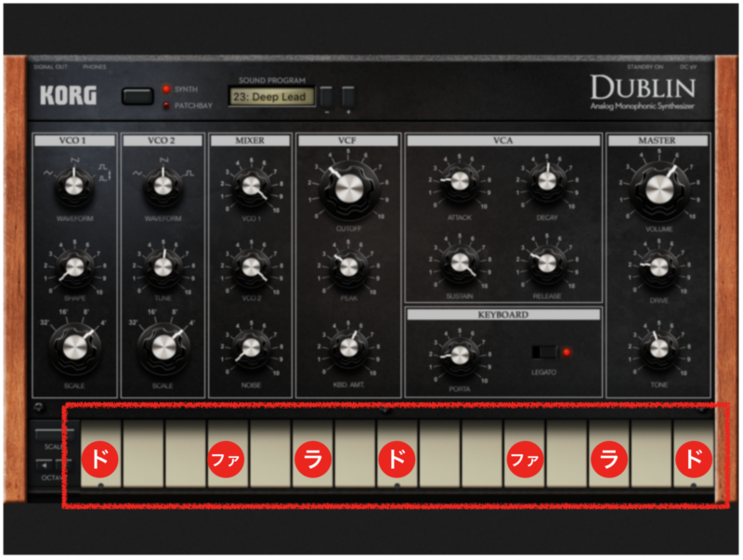Screen dimensions: 743x560
Task: Adjust the Keyboard Porta knob
Action: [460, 356]
